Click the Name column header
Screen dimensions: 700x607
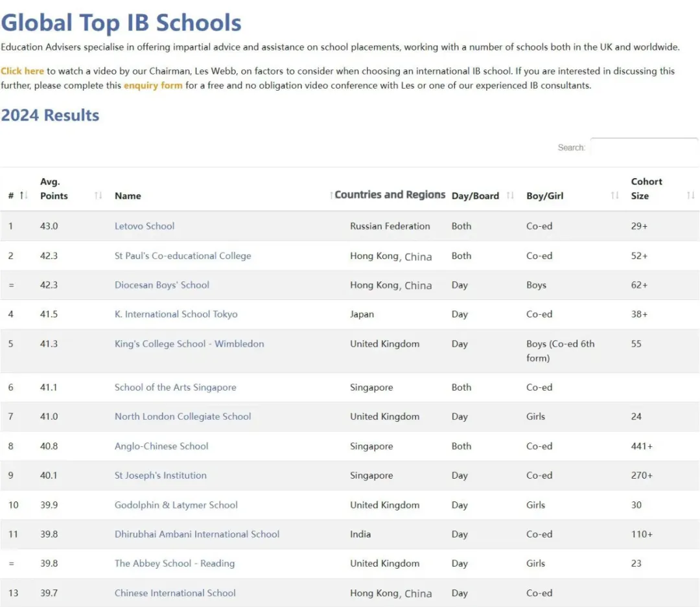(x=128, y=196)
